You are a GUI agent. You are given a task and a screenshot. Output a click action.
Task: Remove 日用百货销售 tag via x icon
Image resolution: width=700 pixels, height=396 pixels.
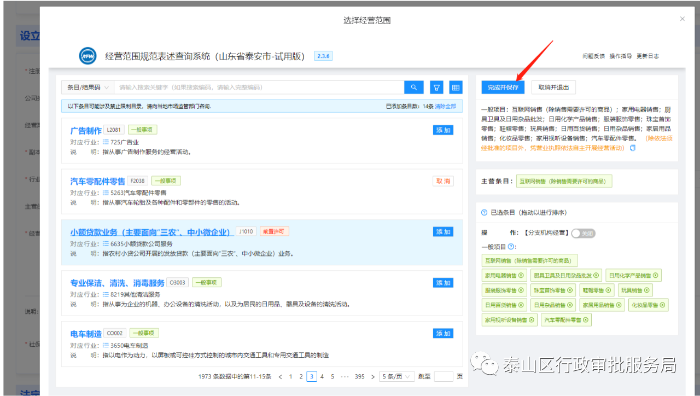tap(521, 305)
